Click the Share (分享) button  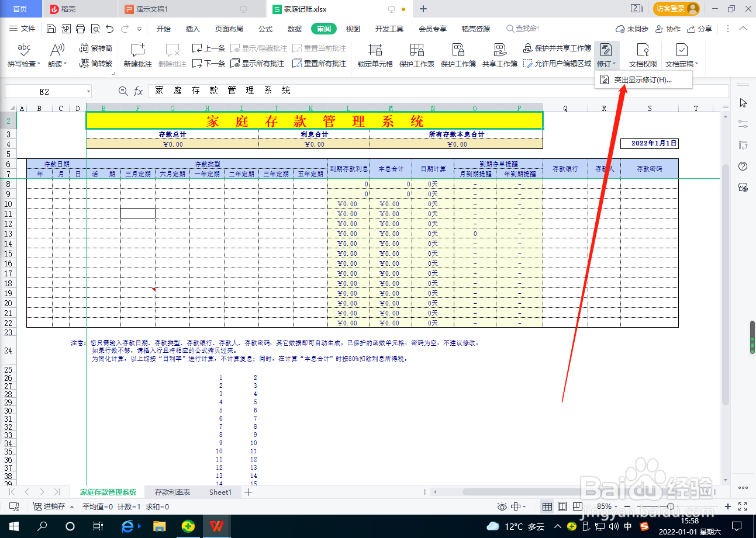tap(700, 29)
